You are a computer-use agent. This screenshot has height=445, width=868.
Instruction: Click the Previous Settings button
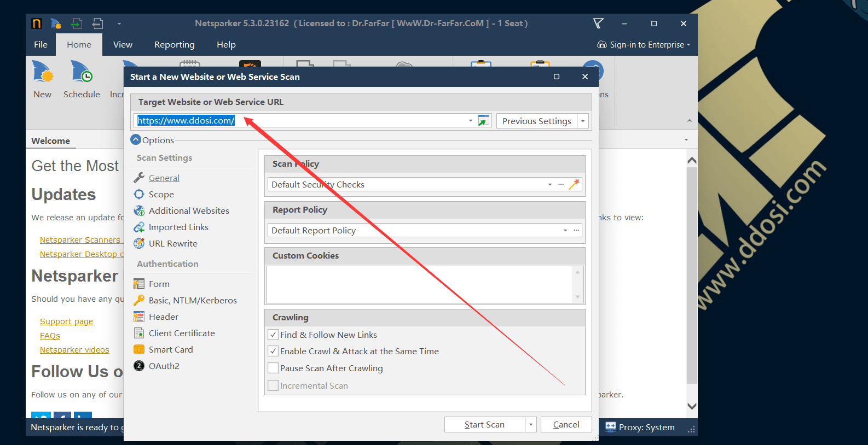[x=536, y=121]
